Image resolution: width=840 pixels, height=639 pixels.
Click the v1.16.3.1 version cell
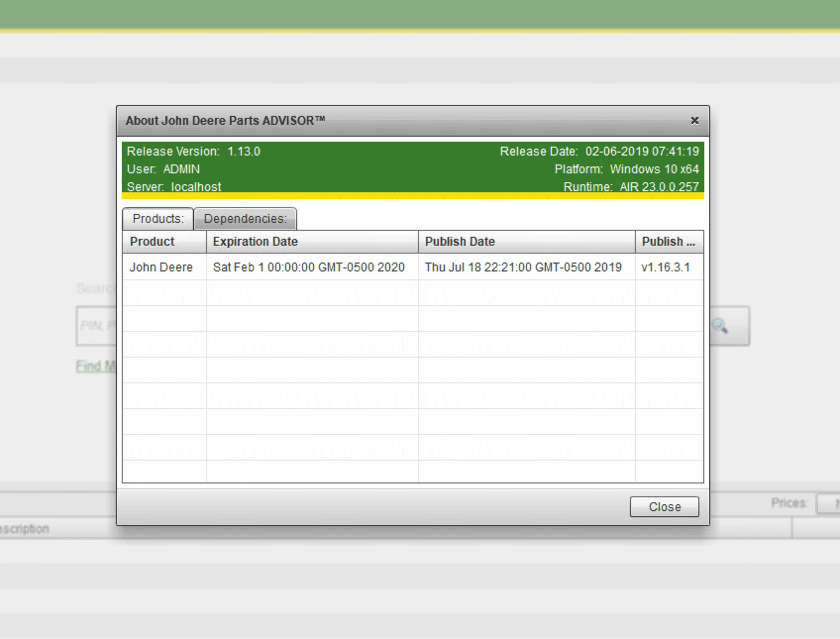[669, 267]
